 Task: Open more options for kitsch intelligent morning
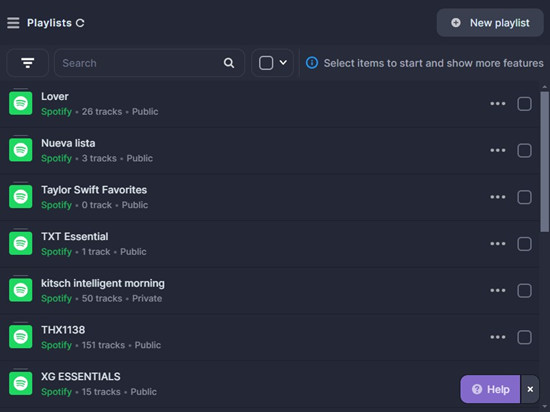498,290
